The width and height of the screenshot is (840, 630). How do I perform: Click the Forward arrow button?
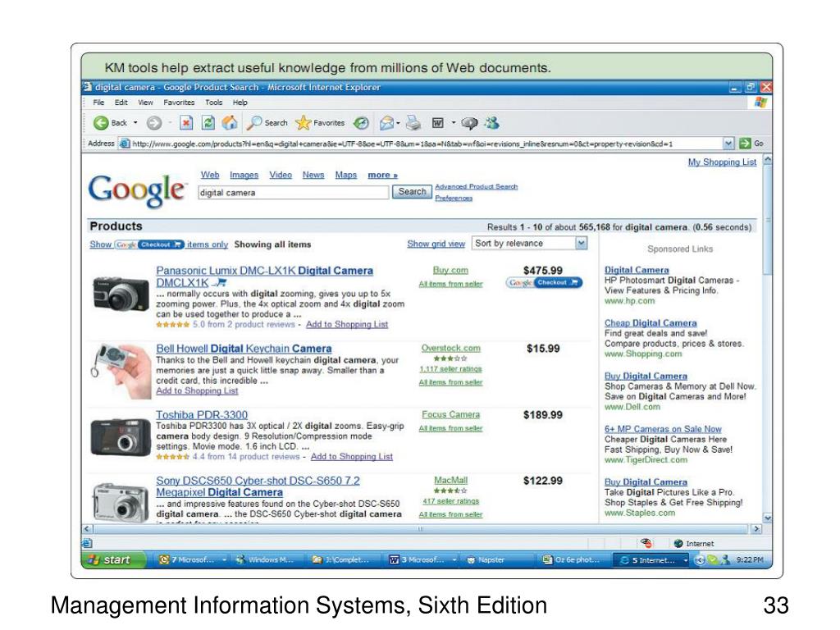(154, 123)
